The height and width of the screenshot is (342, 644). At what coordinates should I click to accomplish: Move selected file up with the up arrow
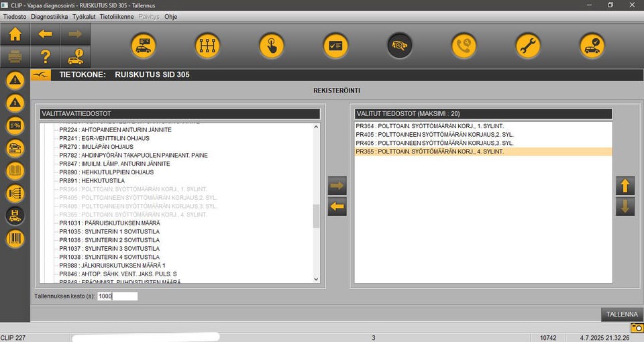[625, 186]
